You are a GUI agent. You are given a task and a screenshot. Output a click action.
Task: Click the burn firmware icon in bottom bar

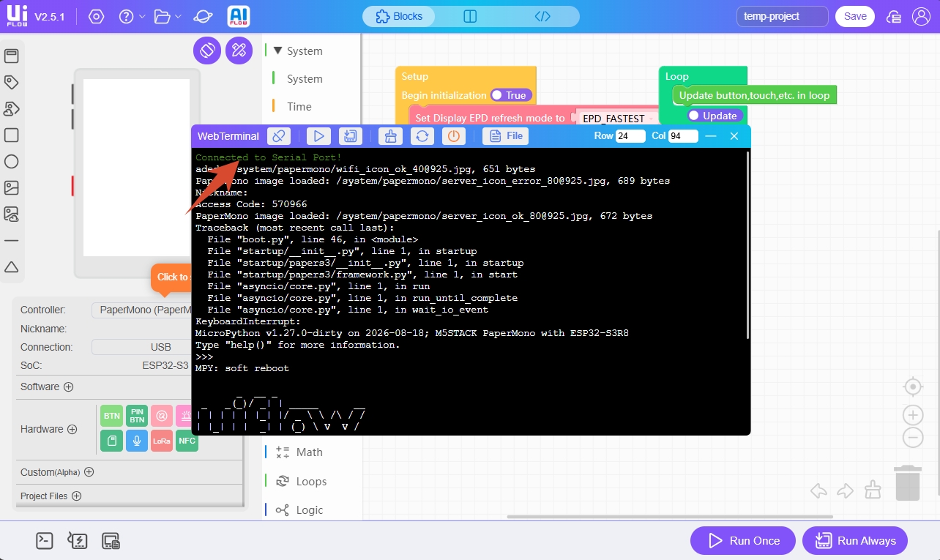click(x=78, y=541)
